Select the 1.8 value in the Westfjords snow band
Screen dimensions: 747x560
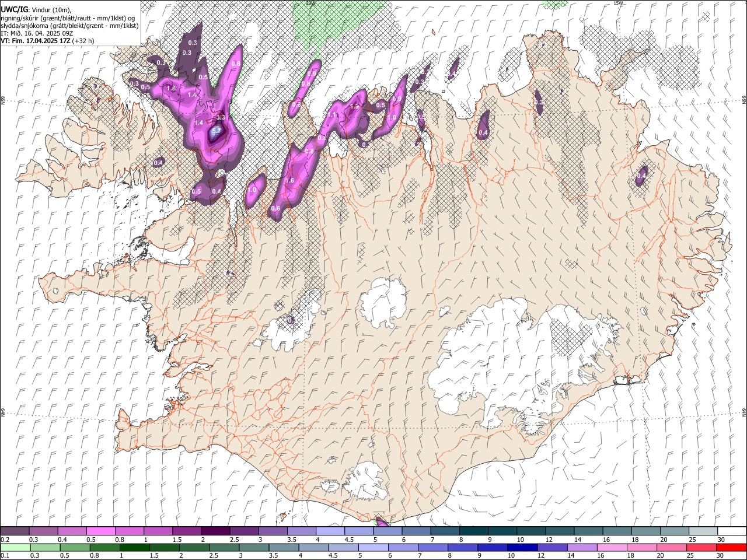point(171,88)
